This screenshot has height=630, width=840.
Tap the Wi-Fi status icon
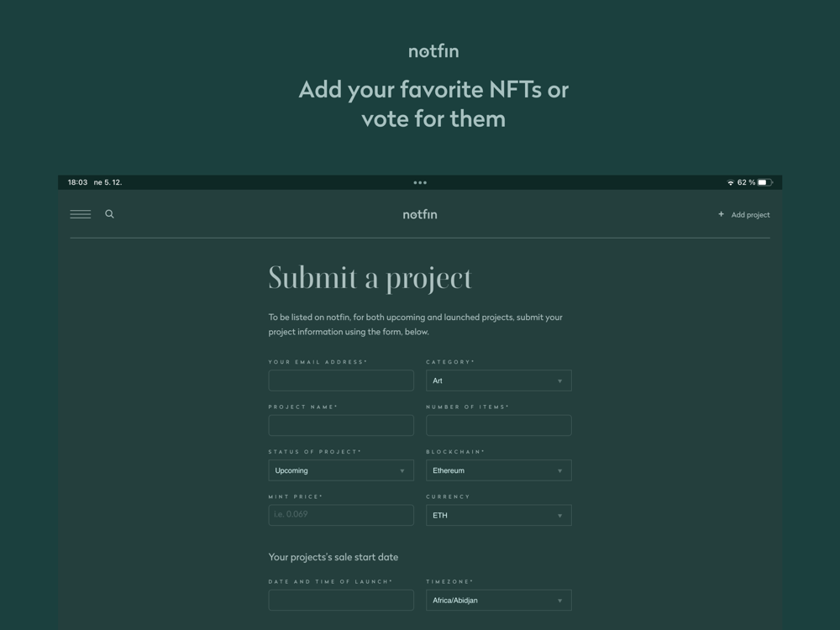pos(730,182)
